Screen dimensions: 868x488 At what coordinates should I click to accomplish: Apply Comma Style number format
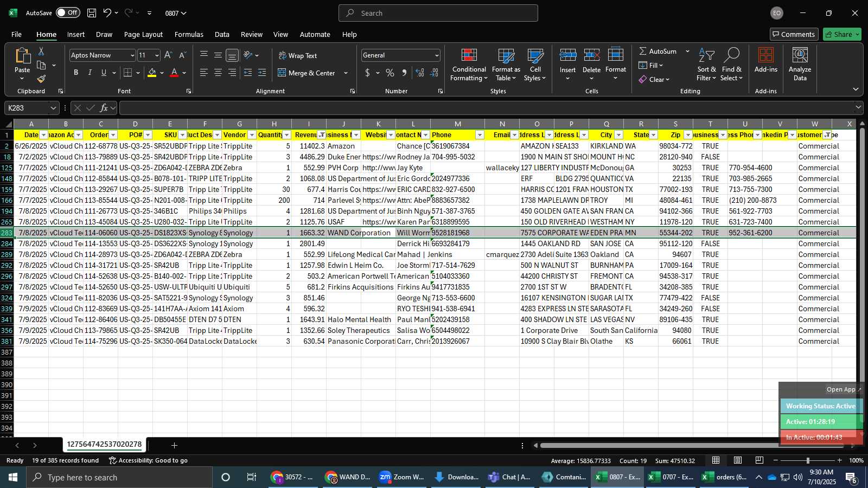tap(404, 73)
